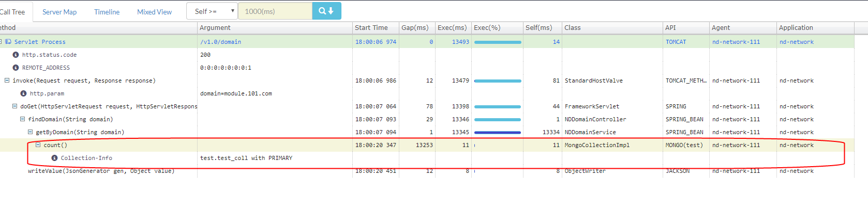Click the Exec(%) bar of findDomain row
This screenshot has width=868, height=209.
click(x=498, y=119)
